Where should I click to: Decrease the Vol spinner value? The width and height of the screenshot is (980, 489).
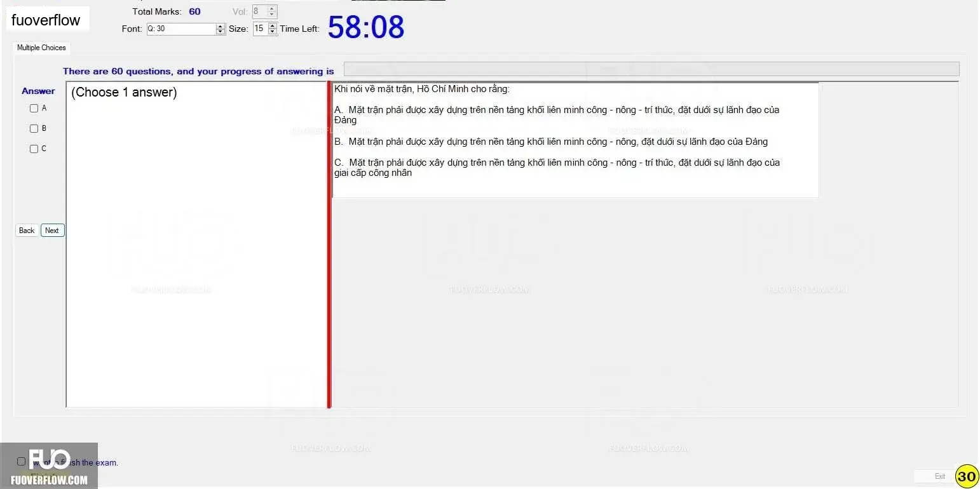(273, 15)
